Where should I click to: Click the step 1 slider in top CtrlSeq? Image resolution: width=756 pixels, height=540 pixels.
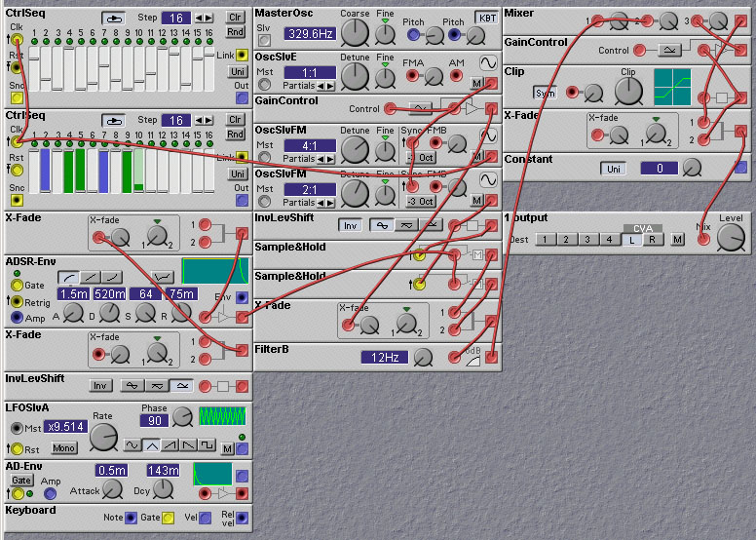point(33,68)
